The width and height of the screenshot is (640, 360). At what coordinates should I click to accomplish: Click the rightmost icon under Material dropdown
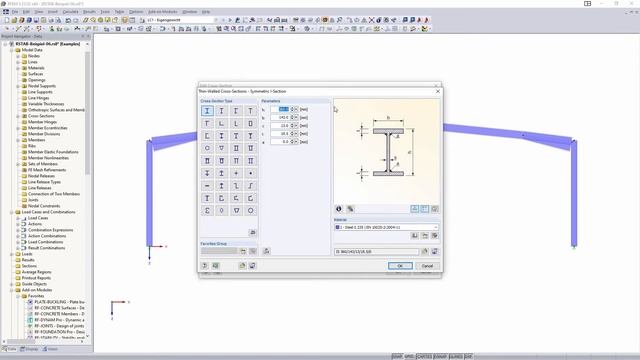(x=435, y=236)
